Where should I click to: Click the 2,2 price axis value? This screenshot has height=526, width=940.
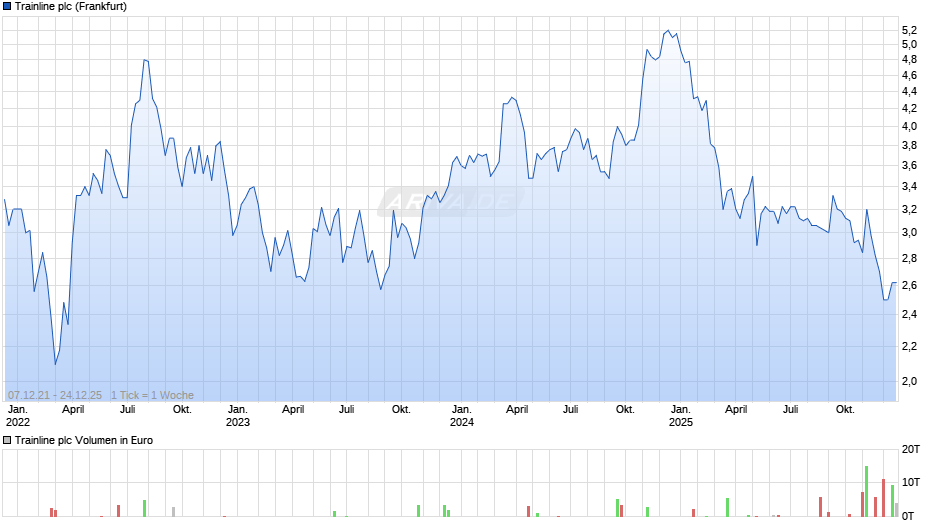pyautogui.click(x=909, y=347)
